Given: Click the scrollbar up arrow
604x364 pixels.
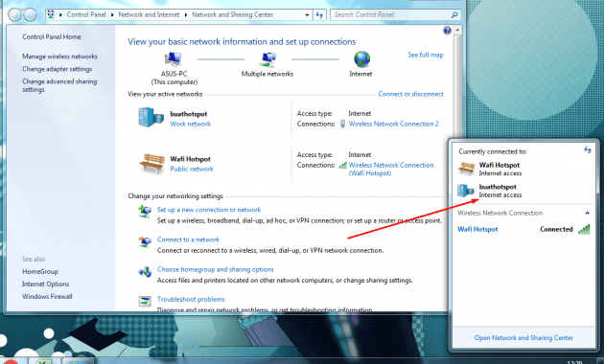Looking at the screenshot, I should tap(457, 30).
